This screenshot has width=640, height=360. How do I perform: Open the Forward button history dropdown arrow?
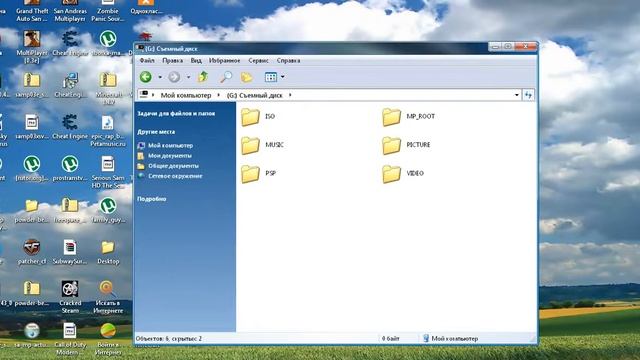click(188, 77)
